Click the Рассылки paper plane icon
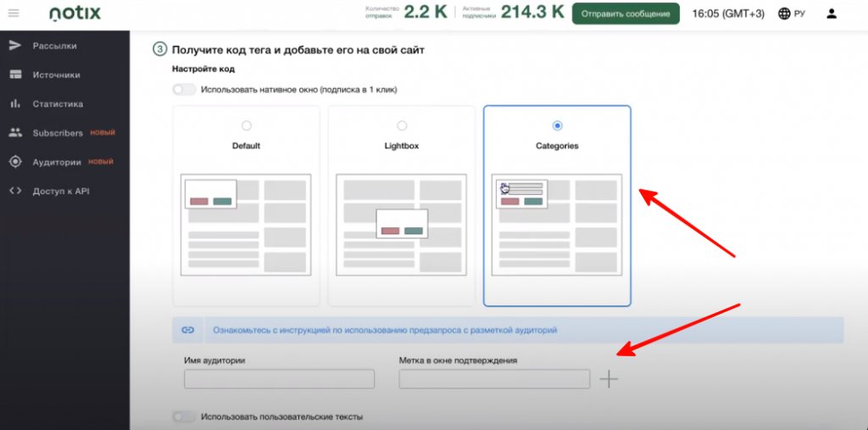This screenshot has width=868, height=430. 15,46
